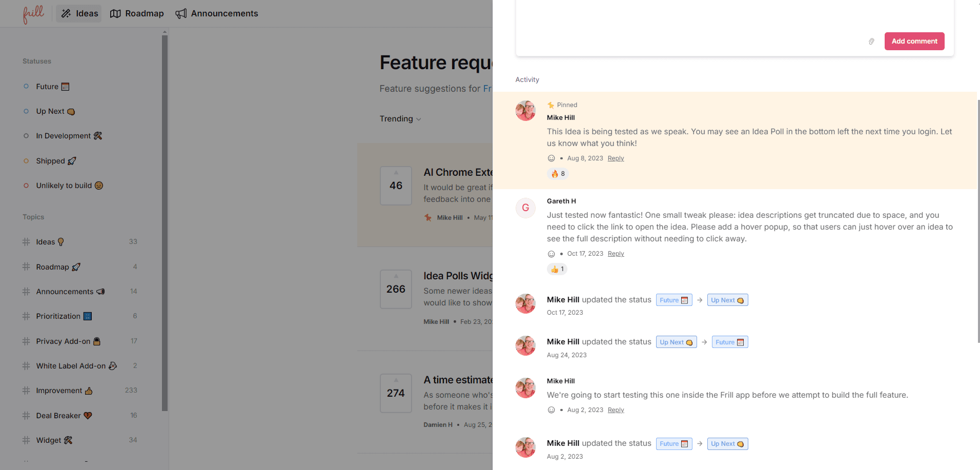This screenshot has height=470, width=980.
Task: Filter by In Development status
Action: pyautogui.click(x=63, y=136)
